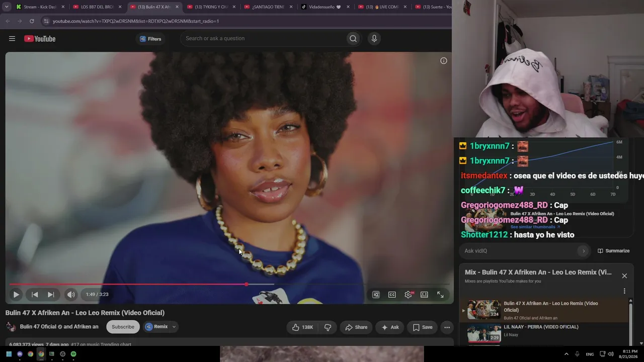Open the vidIQ icon in player controls

376,295
